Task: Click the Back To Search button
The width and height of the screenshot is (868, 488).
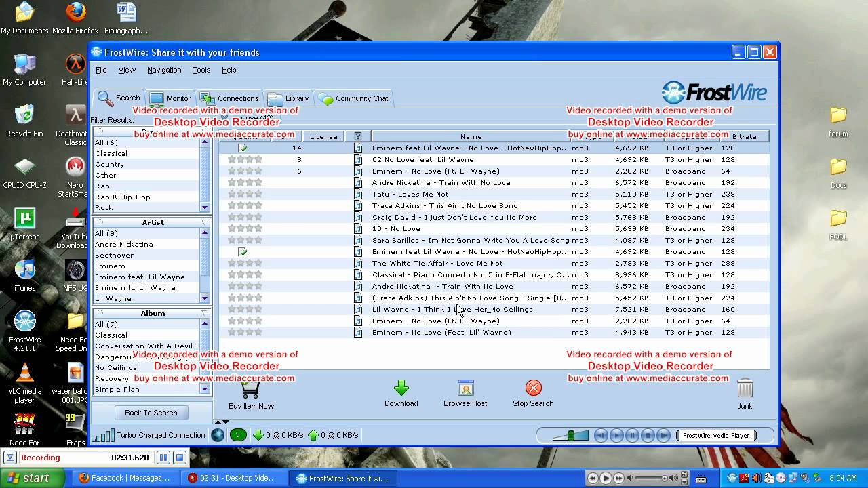Action: pyautogui.click(x=151, y=413)
